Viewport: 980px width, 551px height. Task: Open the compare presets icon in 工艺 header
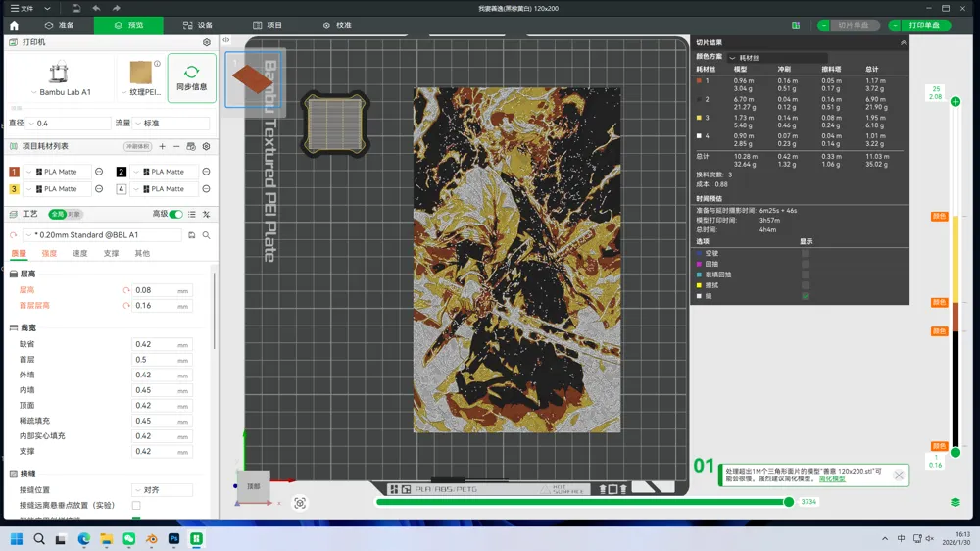206,214
